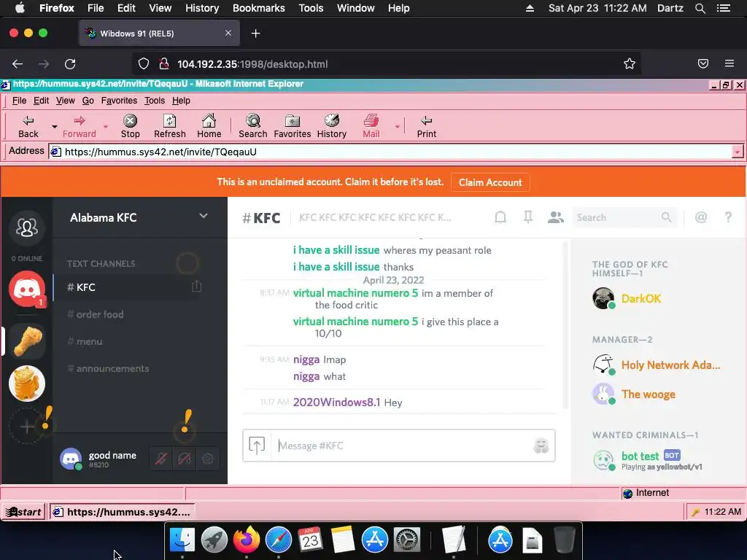Reload the Firefox tab
The width and height of the screenshot is (747, 560).
coord(70,64)
